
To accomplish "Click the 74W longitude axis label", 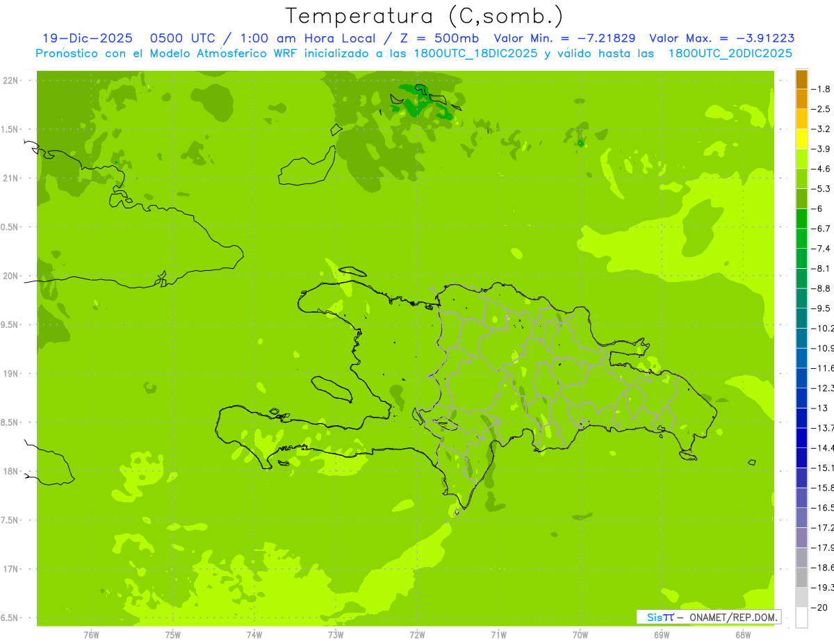I will point(254,635).
